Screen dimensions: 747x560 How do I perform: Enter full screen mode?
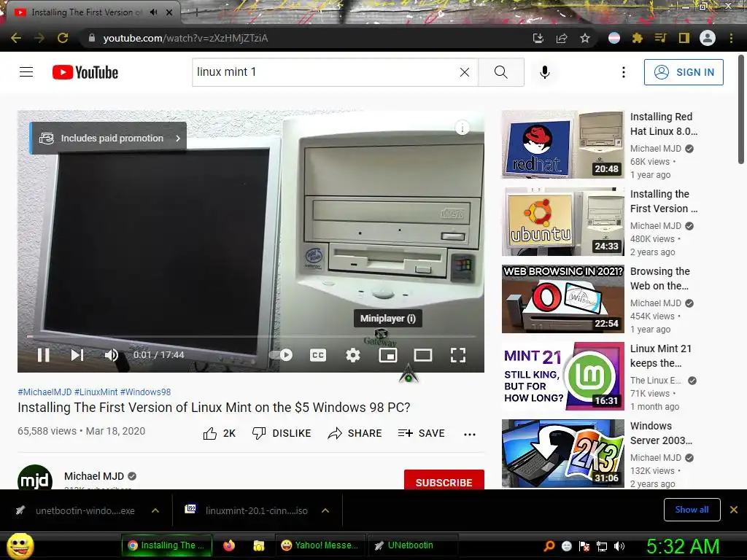458,355
